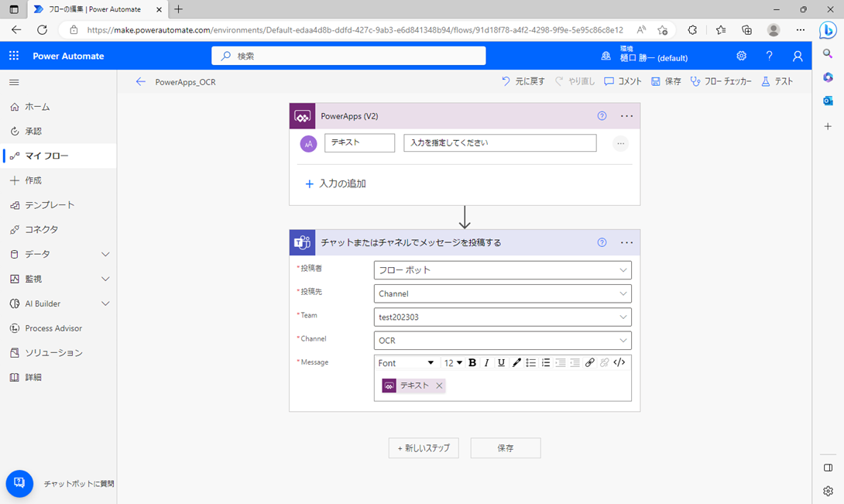
Task: Switch to code view in the Message editor
Action: click(x=619, y=362)
